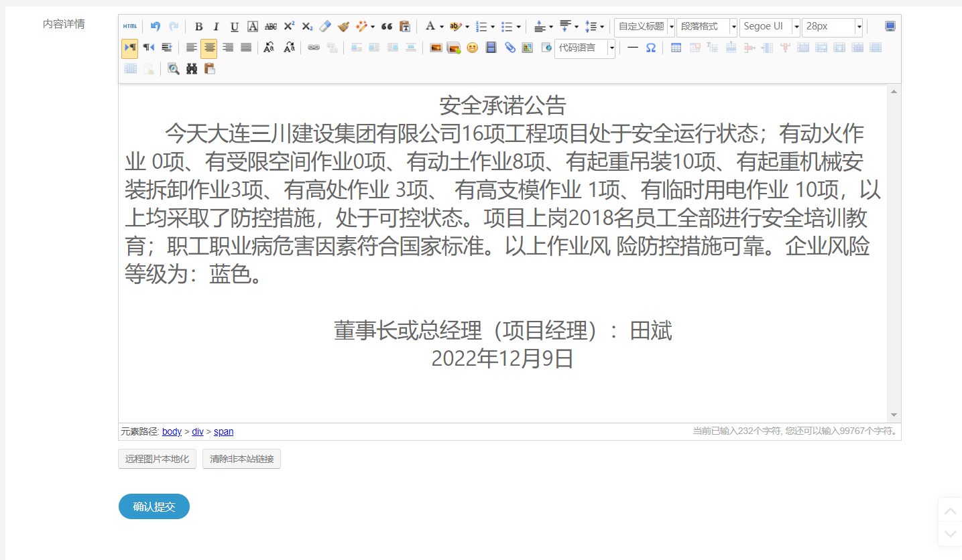Viewport: 962px width, 560px height.
Task: Paste as plain text
Action: coord(405,27)
